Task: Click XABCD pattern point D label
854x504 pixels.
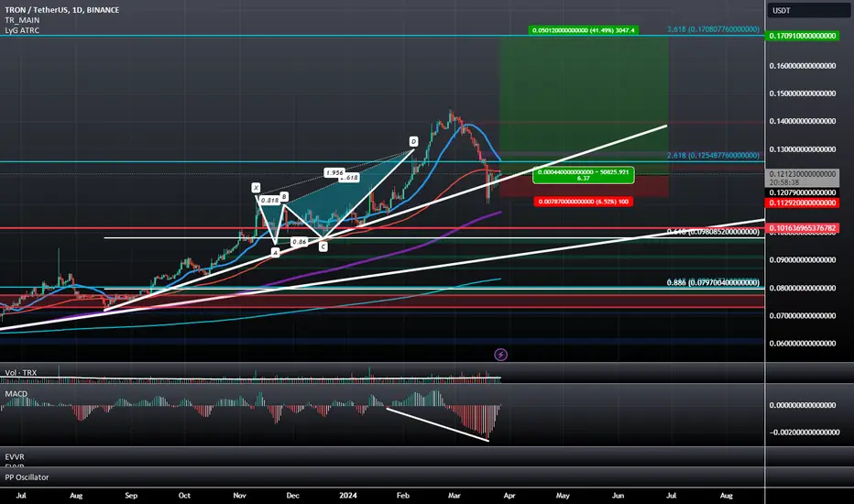Action: [x=413, y=142]
